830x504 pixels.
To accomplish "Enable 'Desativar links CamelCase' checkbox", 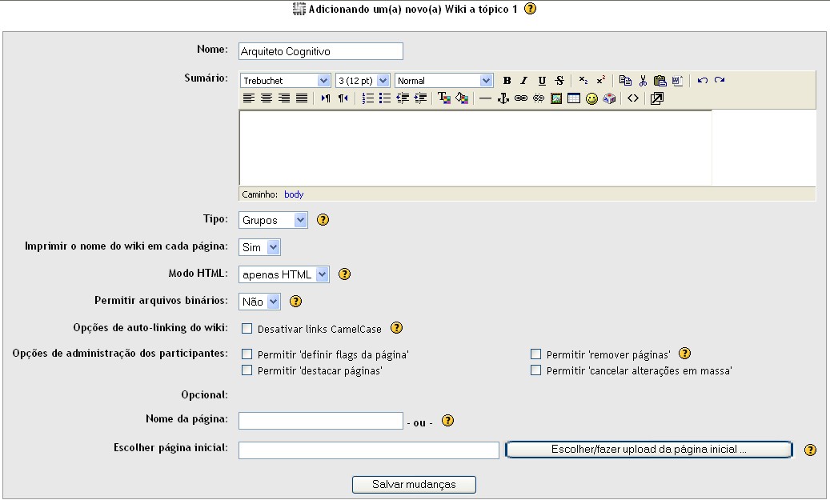I will (x=247, y=329).
